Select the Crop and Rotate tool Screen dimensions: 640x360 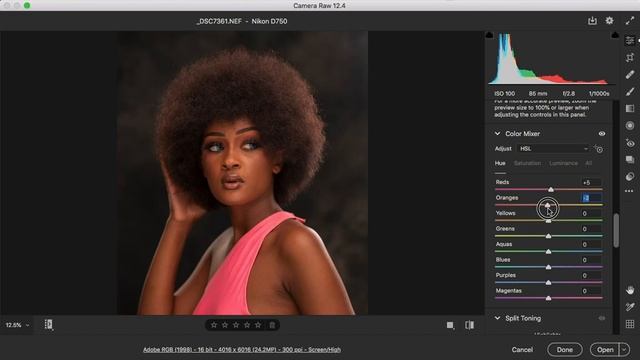[x=630, y=57]
